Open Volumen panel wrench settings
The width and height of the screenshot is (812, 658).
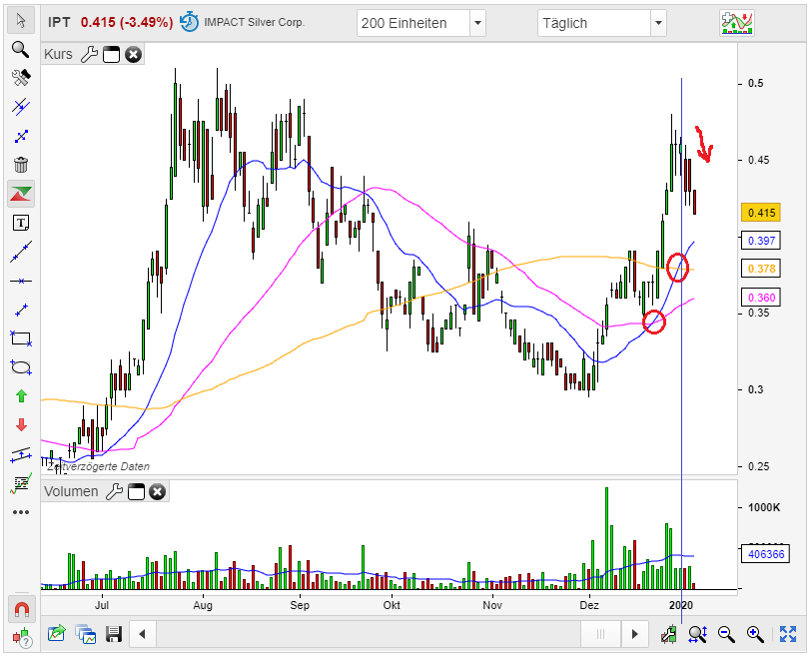click(114, 492)
